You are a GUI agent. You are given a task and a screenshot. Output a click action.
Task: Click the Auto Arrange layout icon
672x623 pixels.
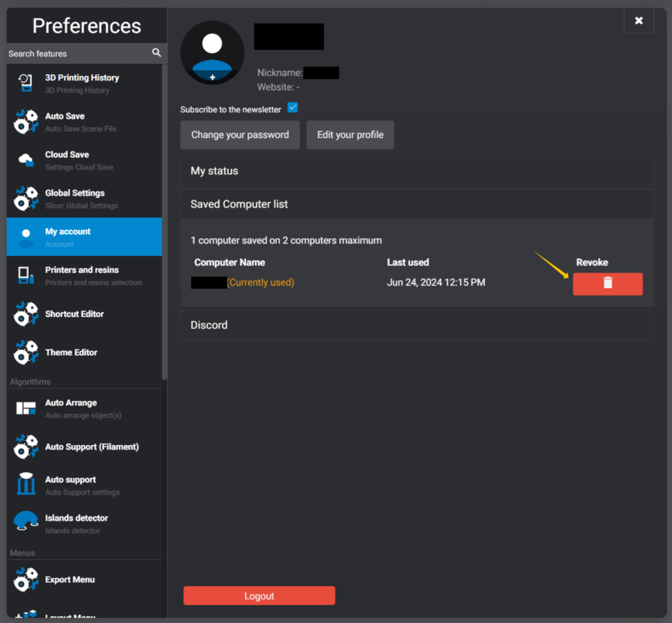26,408
